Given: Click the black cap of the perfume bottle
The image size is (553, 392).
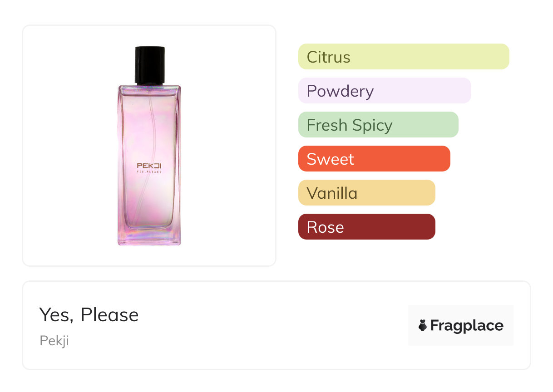Looking at the screenshot, I should click(x=149, y=65).
